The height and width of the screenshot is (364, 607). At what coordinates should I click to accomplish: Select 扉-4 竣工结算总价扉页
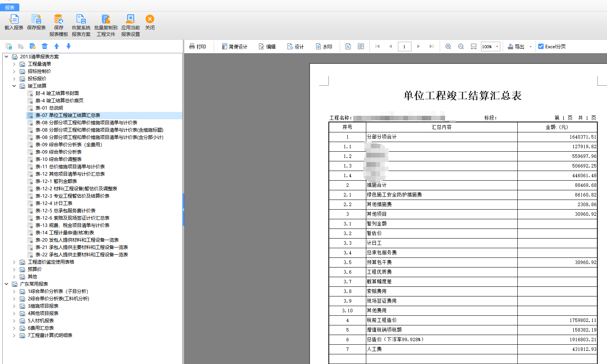60,100
